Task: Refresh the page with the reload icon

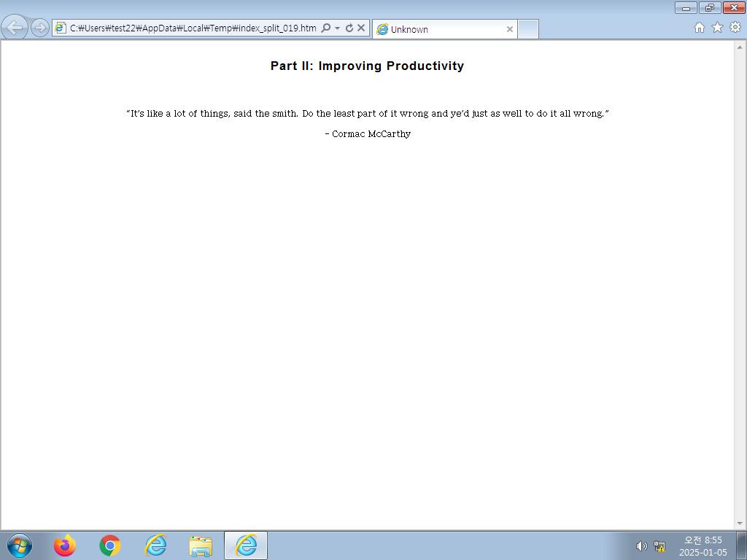Action: 349,28
